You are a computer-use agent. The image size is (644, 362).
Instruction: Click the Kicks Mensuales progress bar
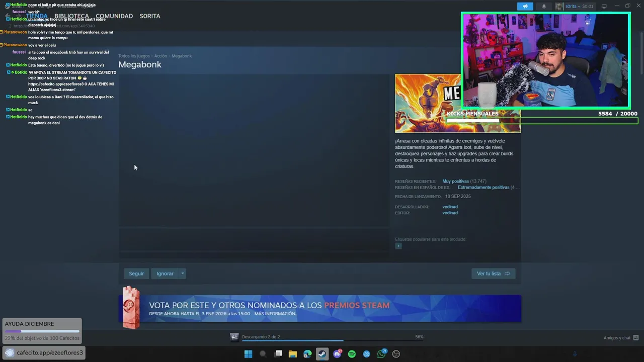click(542, 121)
